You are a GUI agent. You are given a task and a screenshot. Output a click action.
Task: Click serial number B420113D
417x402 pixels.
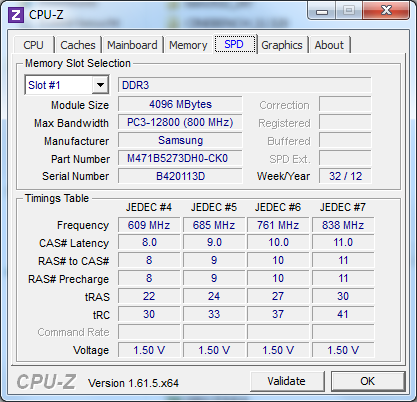click(180, 176)
